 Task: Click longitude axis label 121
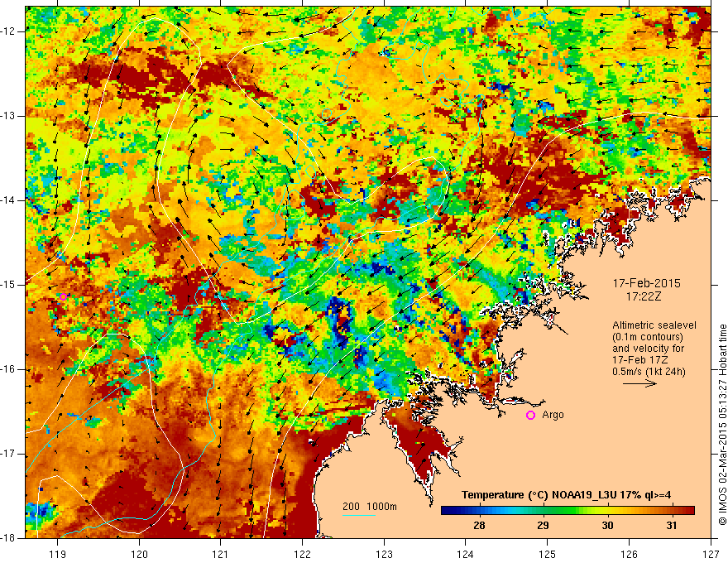221,554
